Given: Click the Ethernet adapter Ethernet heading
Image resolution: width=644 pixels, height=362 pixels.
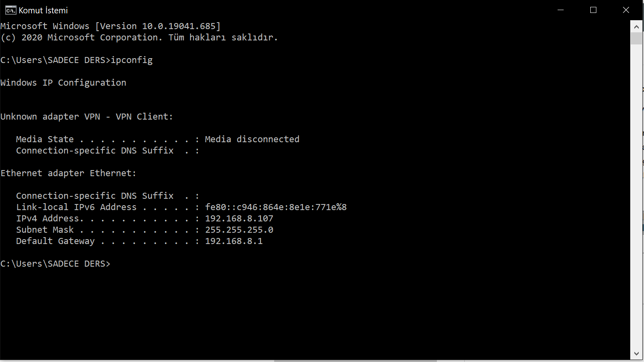Looking at the screenshot, I should coord(68,173).
